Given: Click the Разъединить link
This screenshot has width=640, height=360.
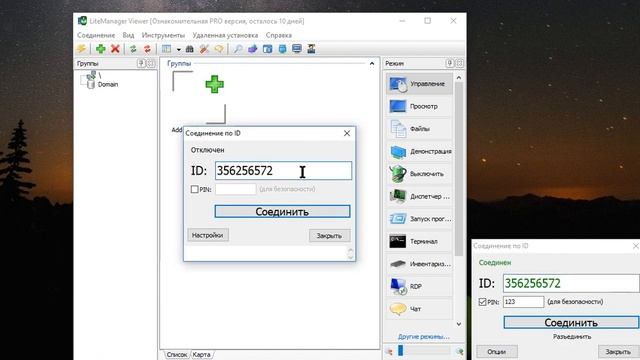Looking at the screenshot, I should pos(572,337).
